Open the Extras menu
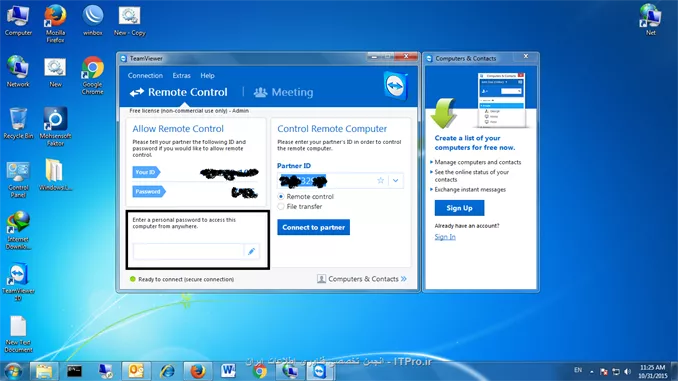 tap(182, 75)
